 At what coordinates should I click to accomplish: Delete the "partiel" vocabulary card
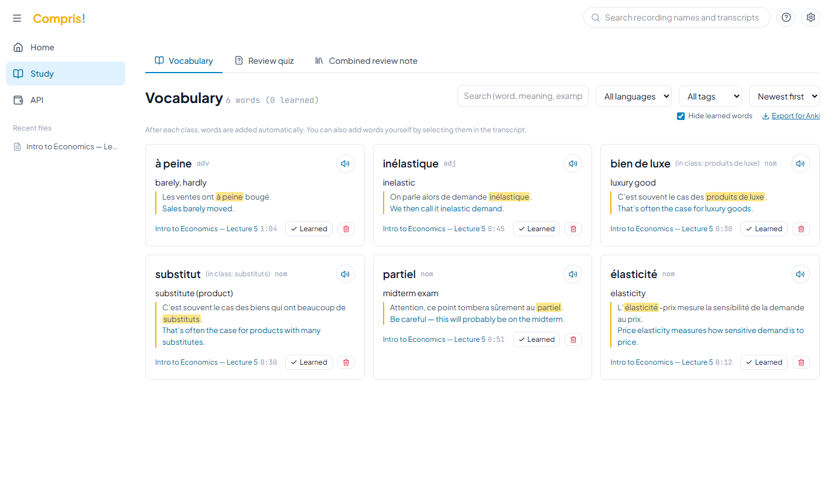click(x=573, y=340)
